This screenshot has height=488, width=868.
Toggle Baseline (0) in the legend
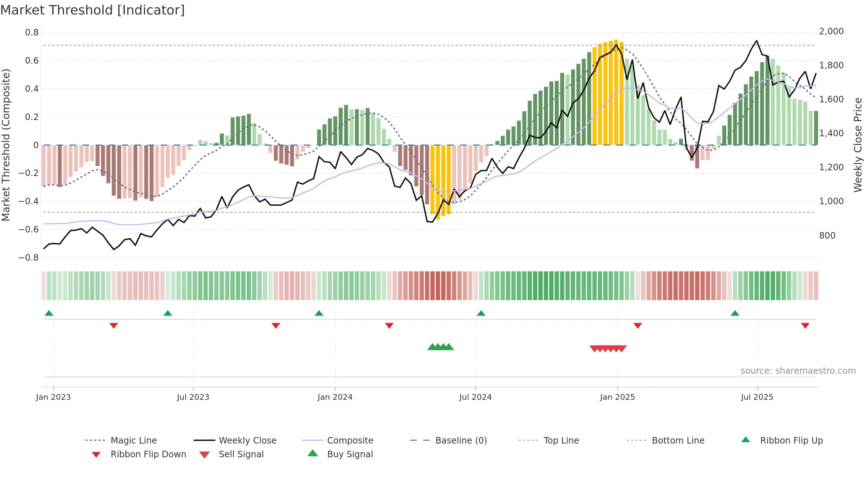click(448, 440)
